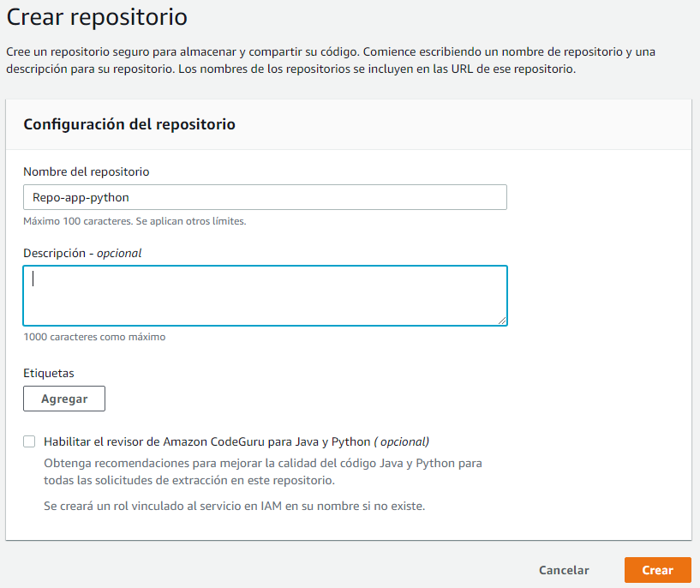The image size is (700, 588).
Task: Click Agregar to add tags
Action: 64,399
